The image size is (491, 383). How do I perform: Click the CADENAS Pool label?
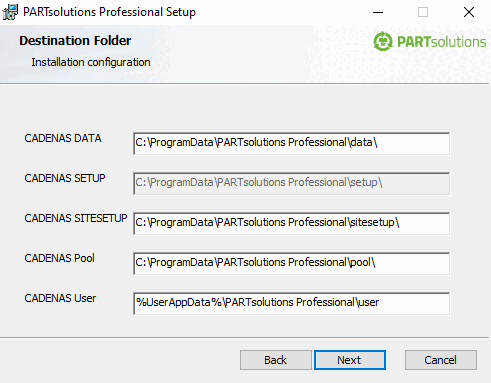tap(59, 258)
